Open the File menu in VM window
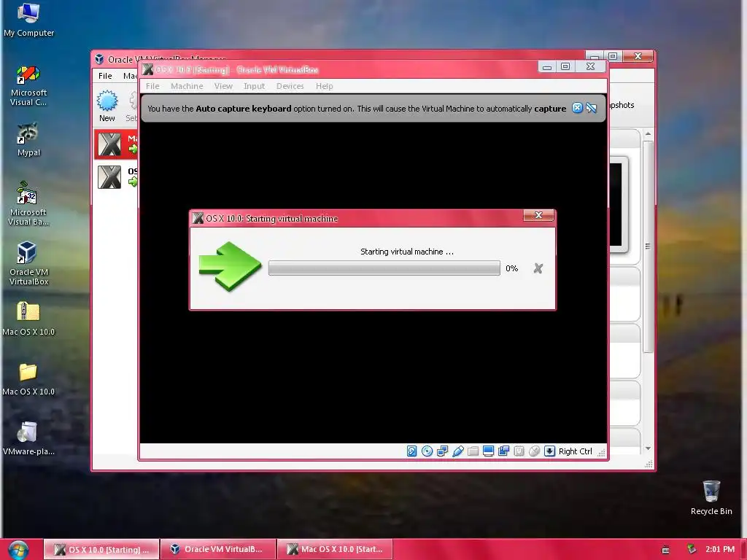Image resolution: width=747 pixels, height=560 pixels. pyautogui.click(x=152, y=86)
